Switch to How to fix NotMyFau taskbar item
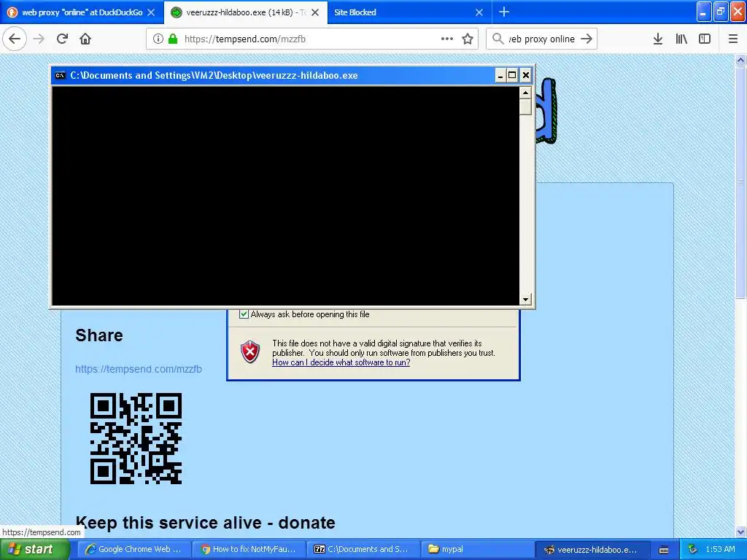The height and width of the screenshot is (560, 747). [x=249, y=549]
